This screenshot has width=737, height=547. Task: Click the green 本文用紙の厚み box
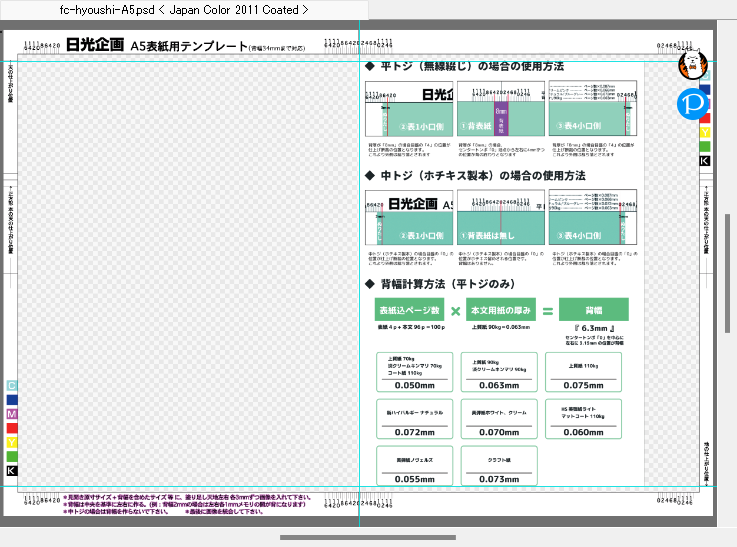click(501, 310)
